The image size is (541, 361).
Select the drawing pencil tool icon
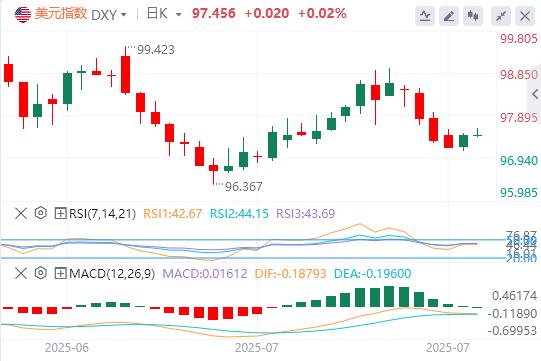[x=449, y=16]
